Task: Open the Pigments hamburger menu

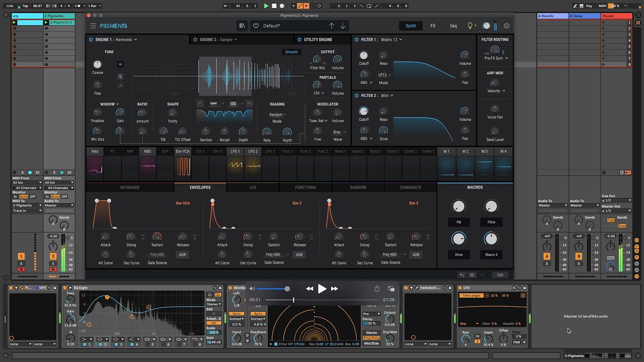Action: tap(93, 26)
